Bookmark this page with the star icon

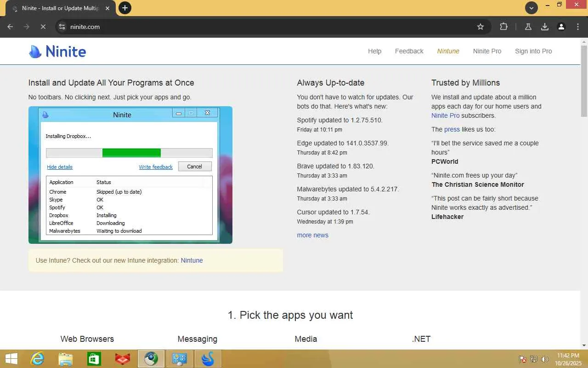coord(481,27)
